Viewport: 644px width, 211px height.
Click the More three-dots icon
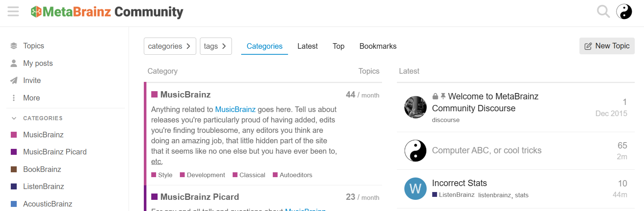tap(14, 98)
